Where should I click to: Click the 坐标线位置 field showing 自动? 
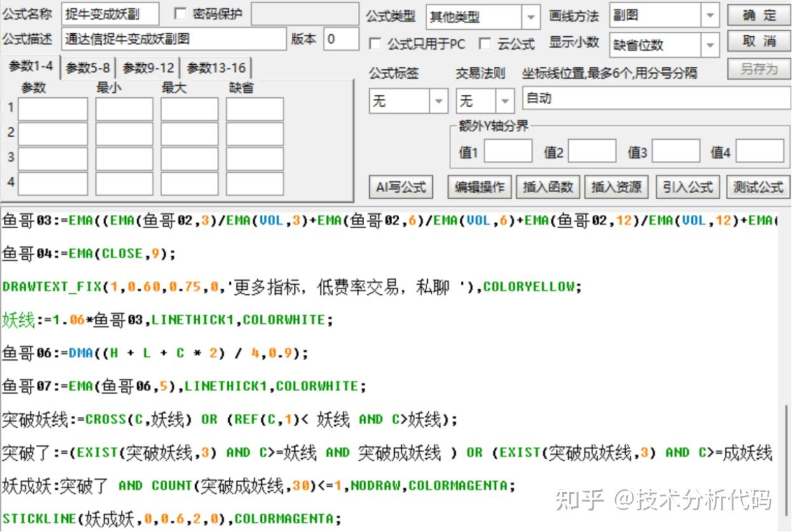point(656,99)
